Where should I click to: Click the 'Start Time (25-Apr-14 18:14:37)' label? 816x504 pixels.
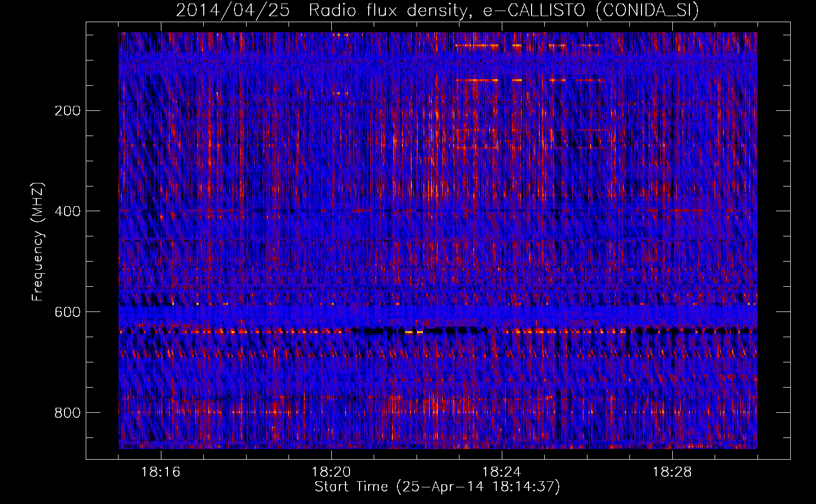point(437,487)
